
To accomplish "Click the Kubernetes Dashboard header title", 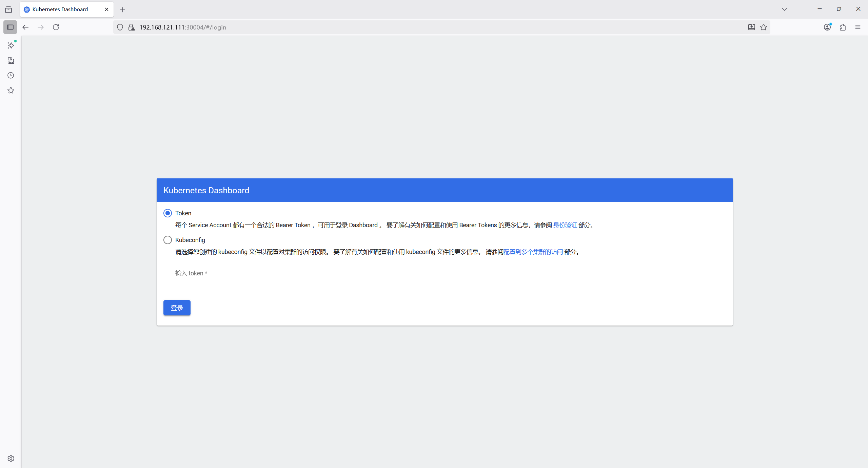I will [206, 190].
